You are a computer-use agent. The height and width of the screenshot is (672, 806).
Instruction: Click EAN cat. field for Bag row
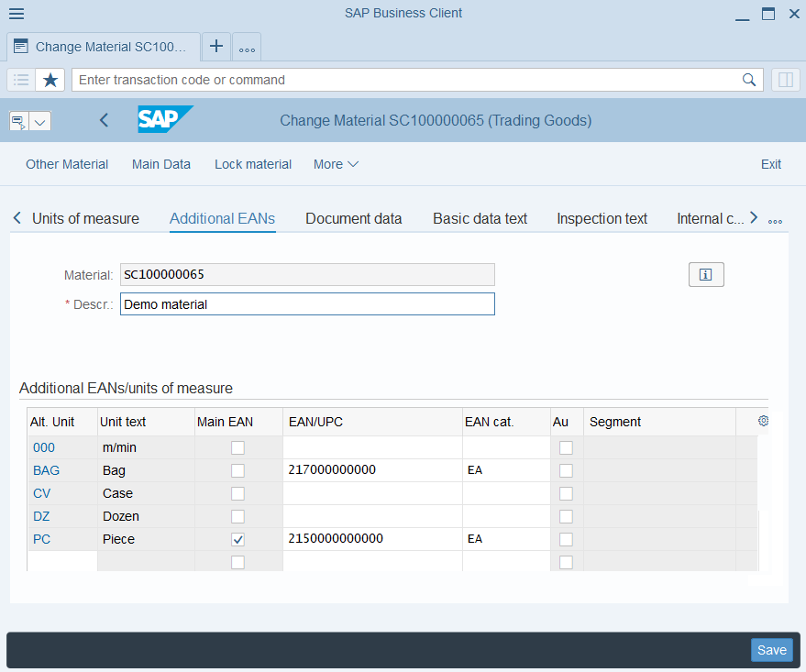click(x=506, y=470)
